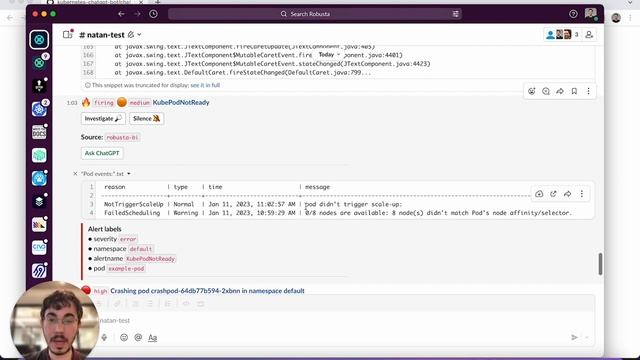Open the help question mark icon
This screenshot has height=360, width=640.
(573, 14)
